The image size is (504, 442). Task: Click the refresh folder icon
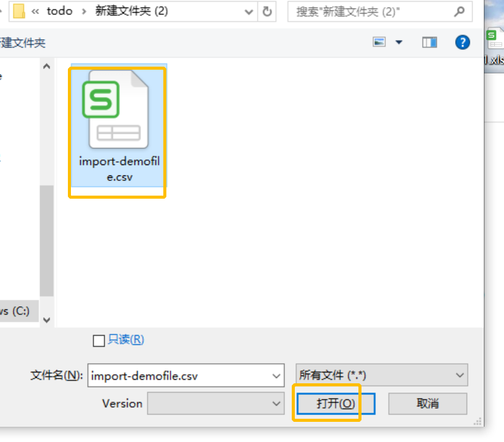click(267, 12)
